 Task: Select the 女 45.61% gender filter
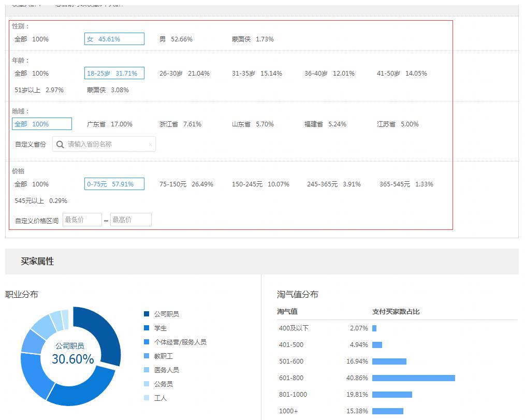coord(114,39)
